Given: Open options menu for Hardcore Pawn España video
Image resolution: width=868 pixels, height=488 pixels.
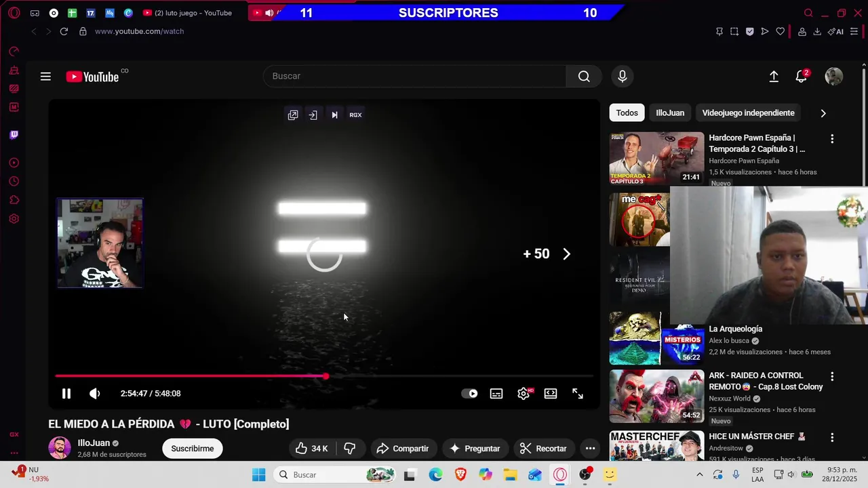Looking at the screenshot, I should coord(832,139).
